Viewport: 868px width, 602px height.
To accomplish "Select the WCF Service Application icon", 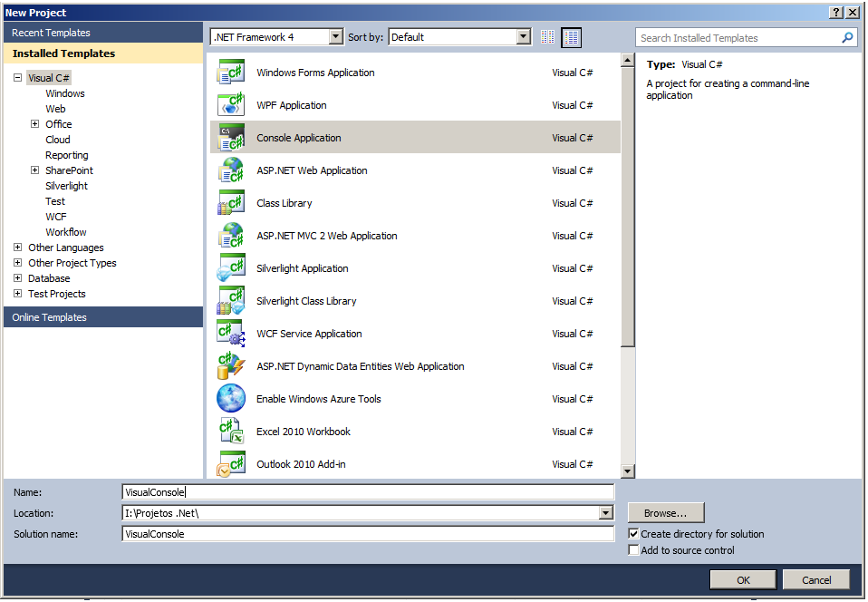I will pos(231,334).
